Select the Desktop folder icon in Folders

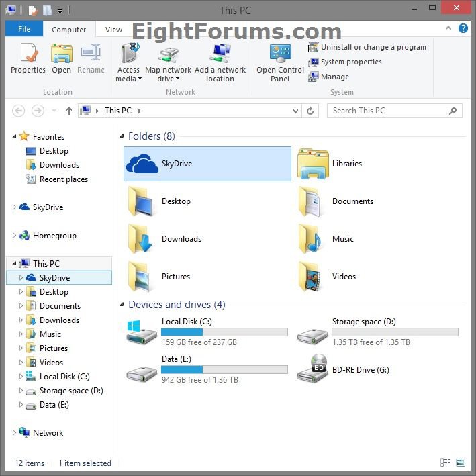141,201
